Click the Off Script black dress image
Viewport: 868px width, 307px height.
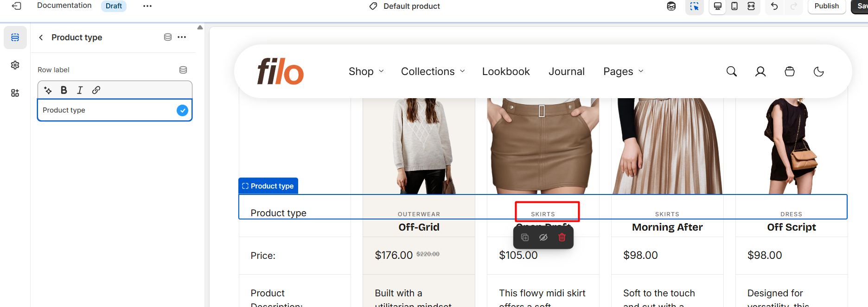(x=791, y=146)
